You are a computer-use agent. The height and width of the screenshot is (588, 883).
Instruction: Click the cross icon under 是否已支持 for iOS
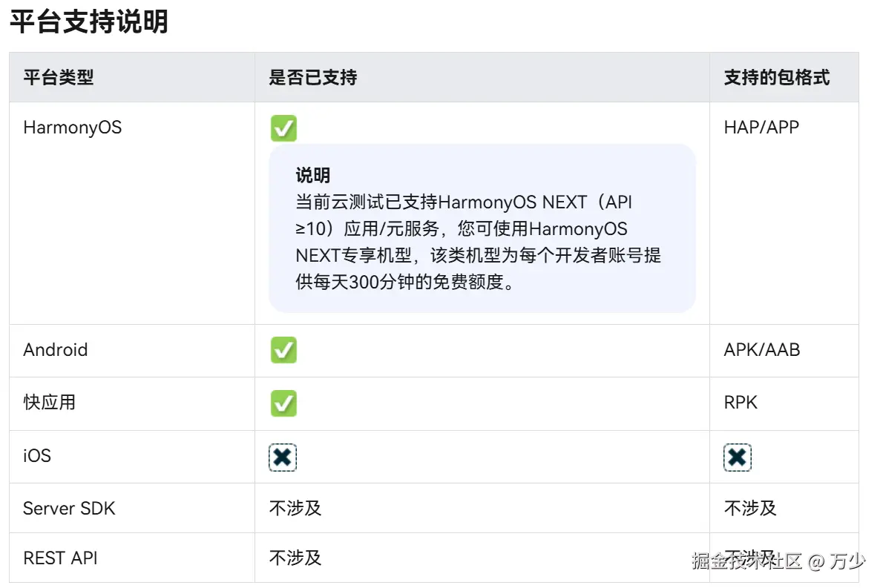[283, 457]
